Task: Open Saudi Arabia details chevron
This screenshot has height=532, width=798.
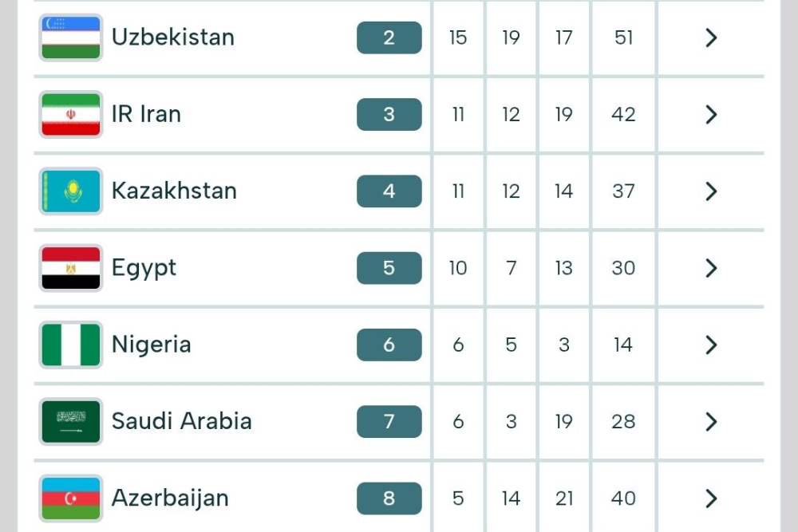Action: point(711,421)
